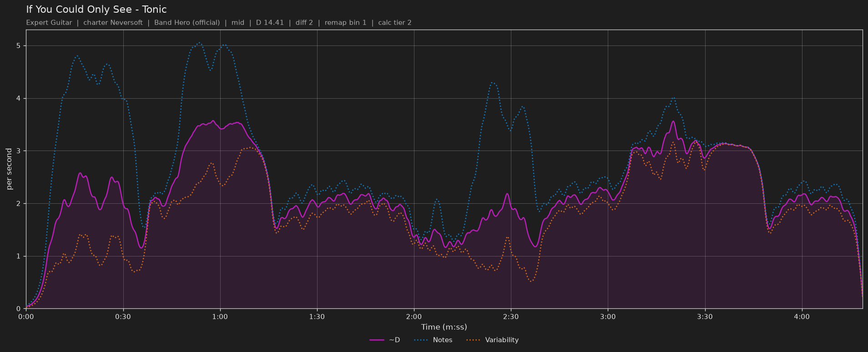Click the '1:30' x-axis tick label

[x=317, y=317]
